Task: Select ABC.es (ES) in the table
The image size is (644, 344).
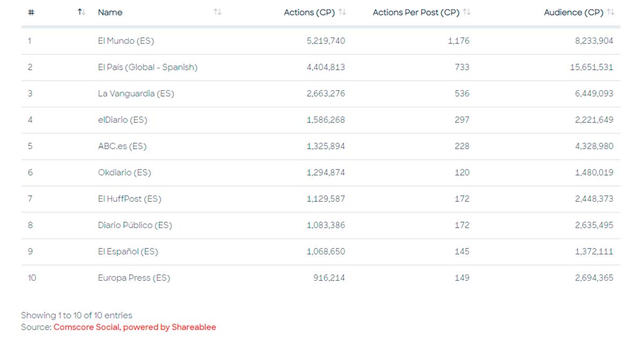Action: (122, 146)
